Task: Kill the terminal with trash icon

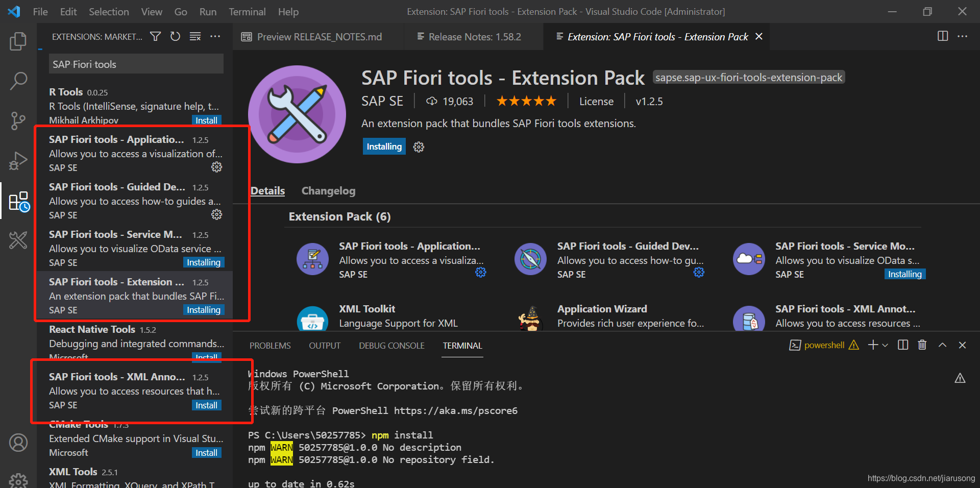Action: click(x=922, y=345)
